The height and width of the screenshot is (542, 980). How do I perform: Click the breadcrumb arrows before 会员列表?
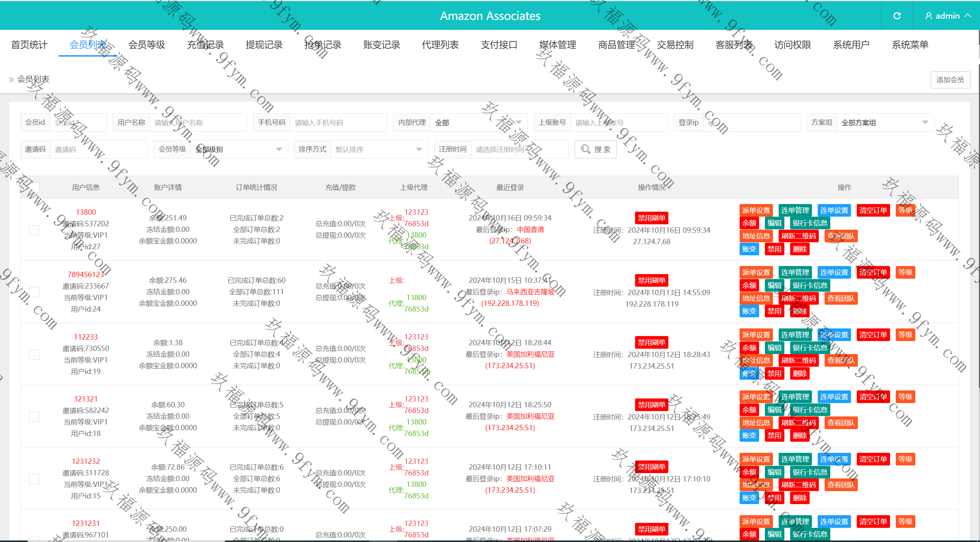coord(11,80)
